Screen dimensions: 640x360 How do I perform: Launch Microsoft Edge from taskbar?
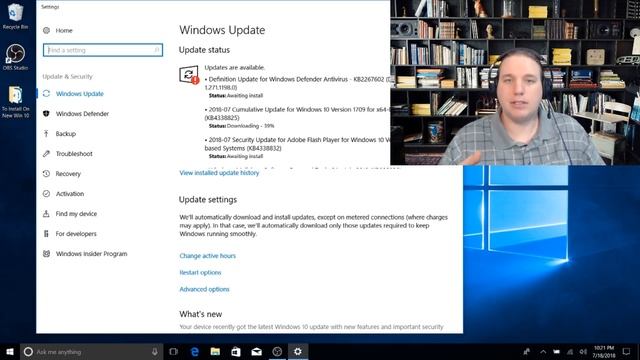(x=195, y=351)
